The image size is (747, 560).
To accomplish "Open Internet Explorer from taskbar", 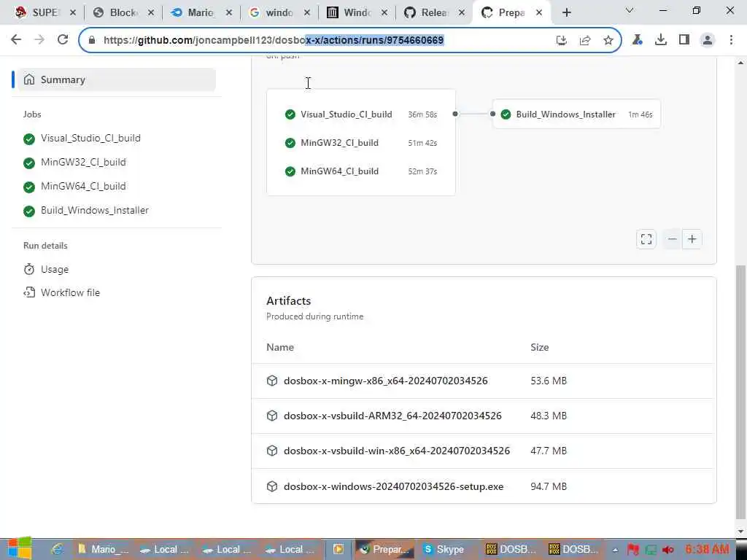I will 57,549.
